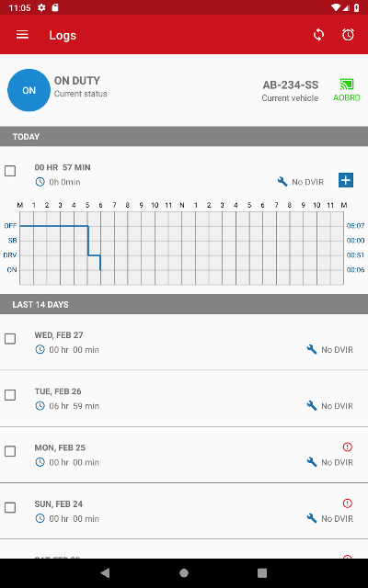The image size is (368, 588).
Task: Tap the blue plus add button
Action: (346, 180)
